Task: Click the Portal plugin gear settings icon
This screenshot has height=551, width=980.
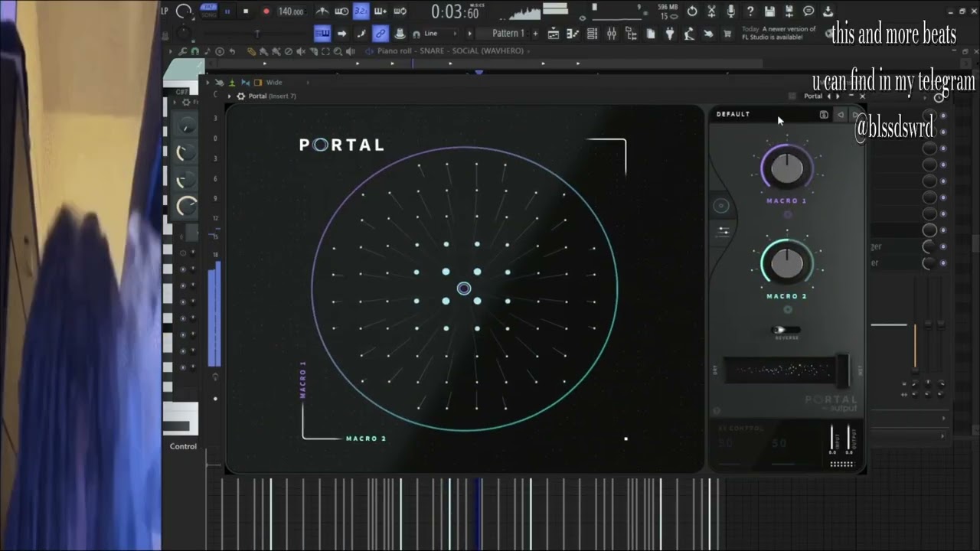Action: 240,96
